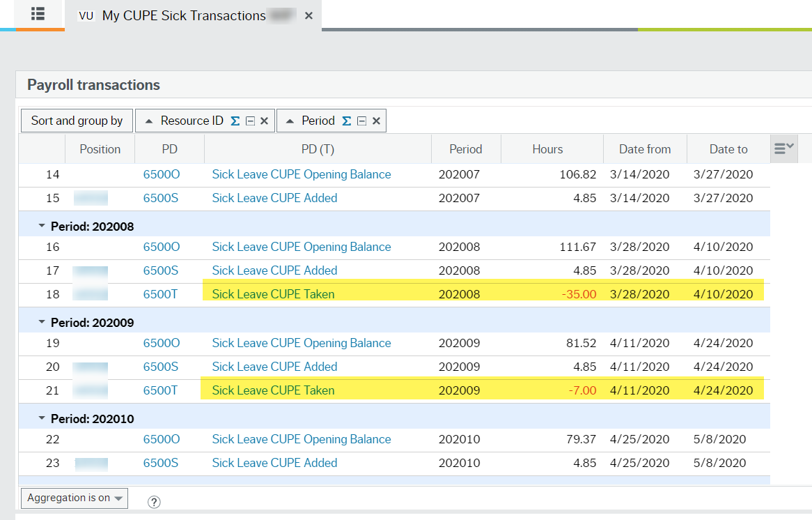Click the Period column header
Image resolution: width=812 pixels, height=520 pixels.
(x=465, y=148)
